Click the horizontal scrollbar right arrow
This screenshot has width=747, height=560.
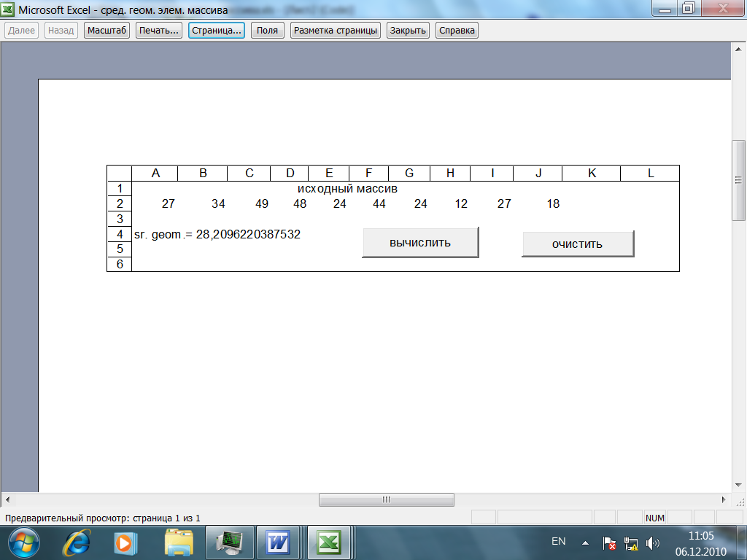pos(724,499)
